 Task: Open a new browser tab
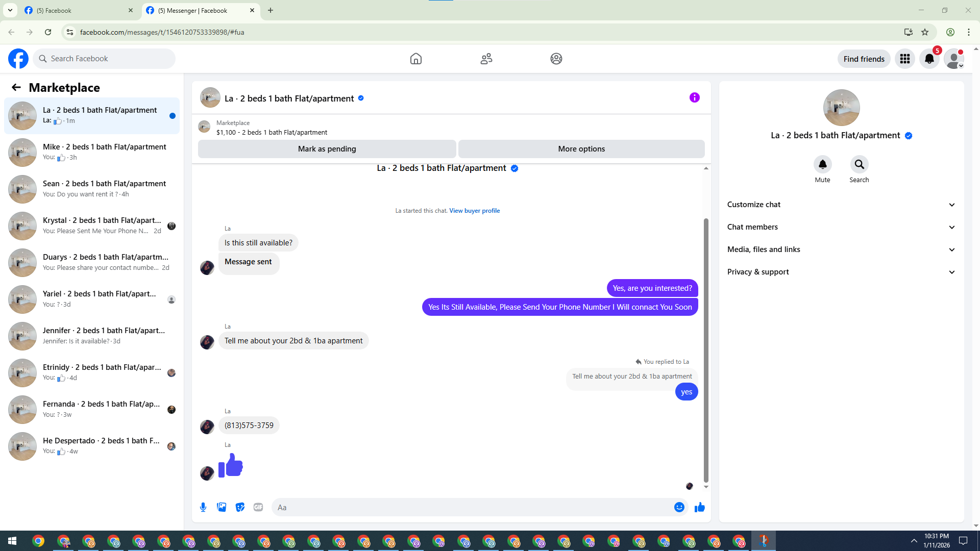click(x=271, y=10)
